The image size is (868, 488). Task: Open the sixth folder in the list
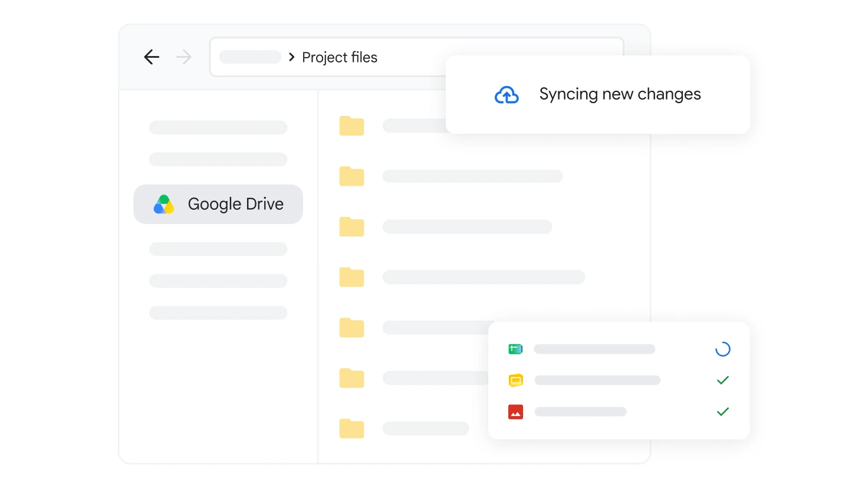351,378
